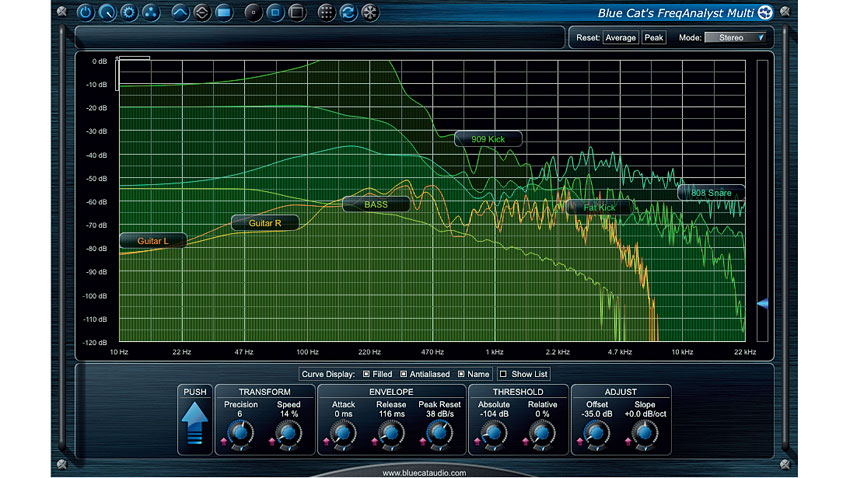Click the Speed knob
This screenshot has height=478, width=850.
point(289,433)
